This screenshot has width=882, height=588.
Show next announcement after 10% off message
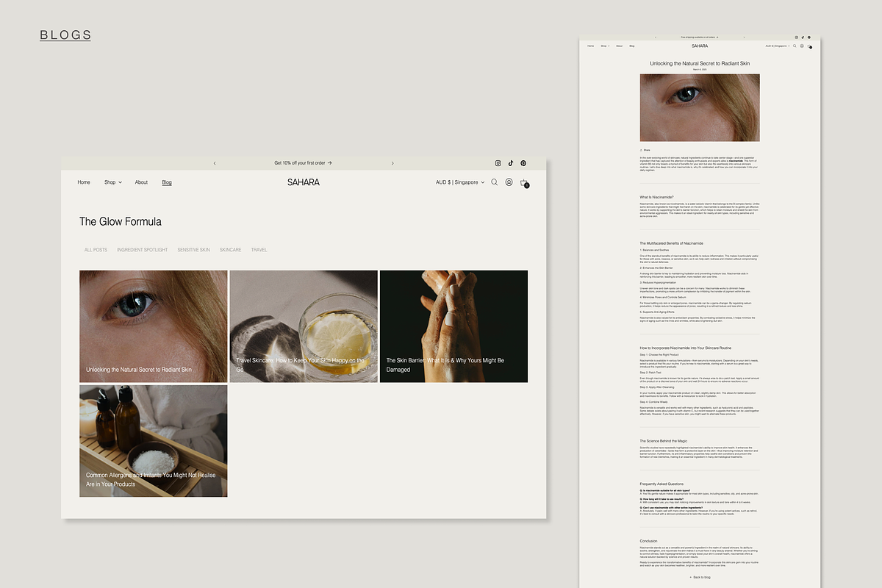(x=392, y=163)
